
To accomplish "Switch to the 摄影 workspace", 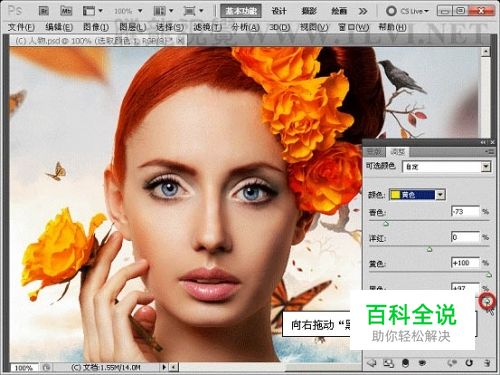I will 309,11.
